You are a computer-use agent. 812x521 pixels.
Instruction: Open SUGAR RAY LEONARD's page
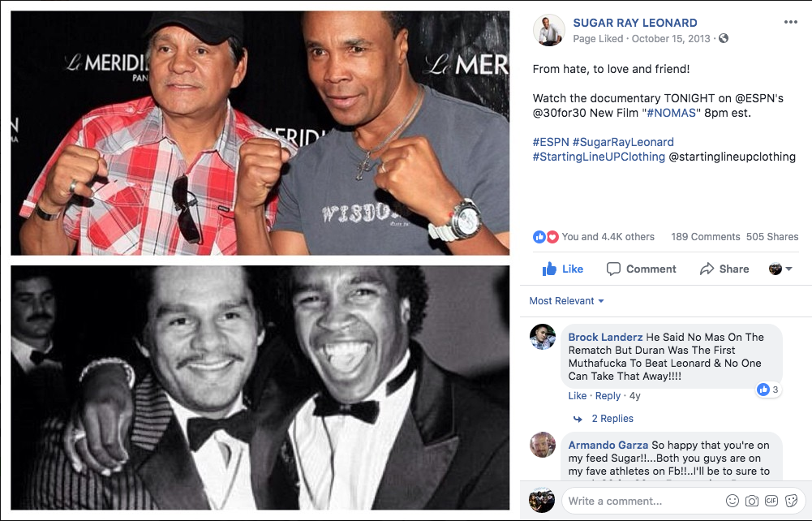[635, 23]
